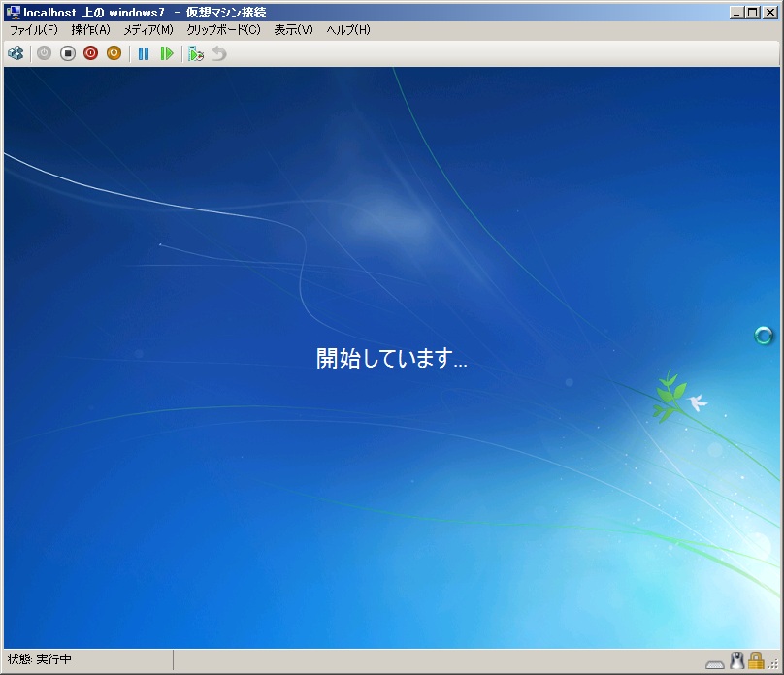Click the keyboard status icon
Screen dimensions: 784x675
tap(715, 663)
